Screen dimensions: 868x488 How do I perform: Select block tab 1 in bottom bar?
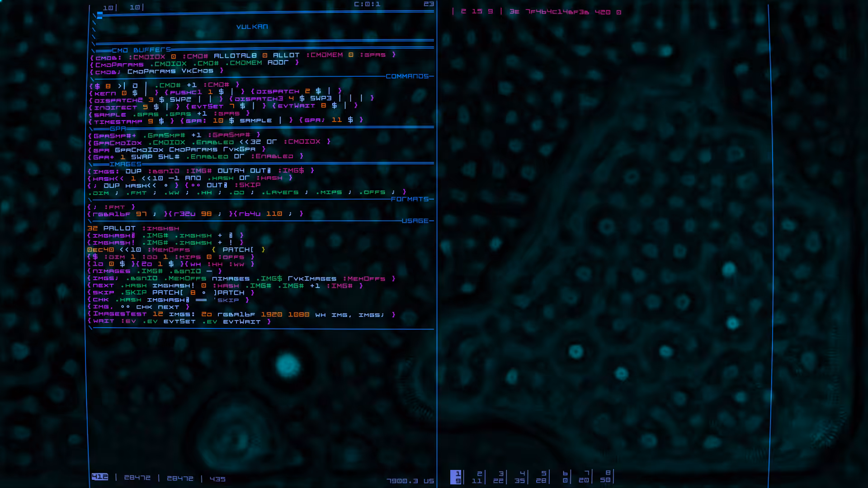[x=456, y=477]
